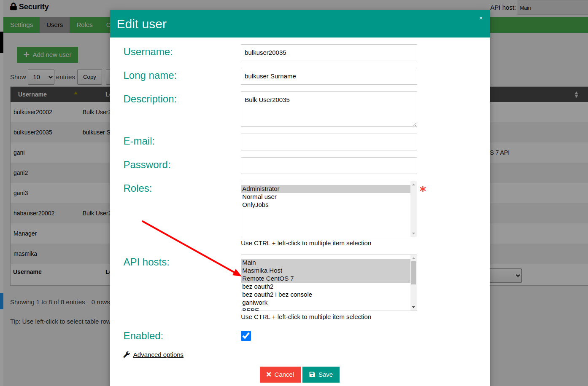Click the Roles list scroll-up arrow
Screen dimensions: 588x386
click(413, 185)
